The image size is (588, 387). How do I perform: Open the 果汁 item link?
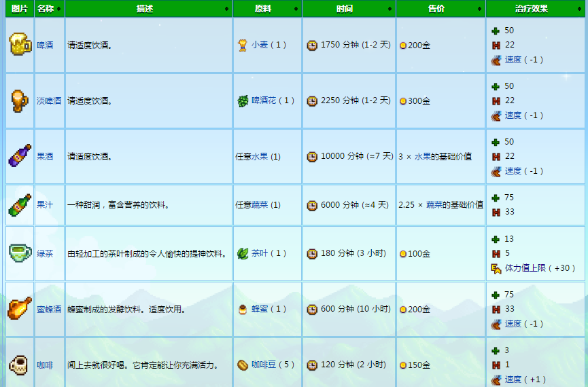(x=45, y=205)
